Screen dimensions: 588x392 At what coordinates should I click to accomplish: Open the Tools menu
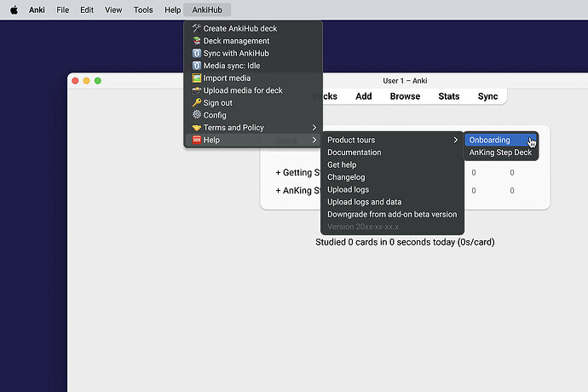(143, 9)
